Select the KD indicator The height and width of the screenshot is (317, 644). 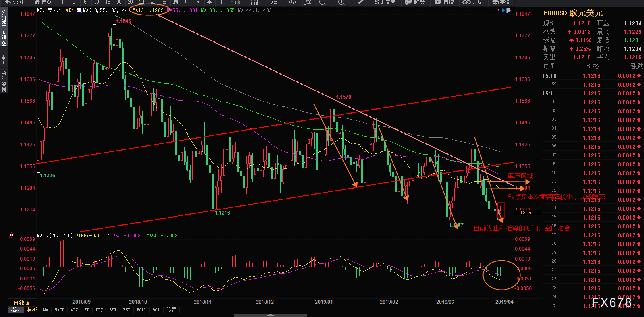(87, 310)
